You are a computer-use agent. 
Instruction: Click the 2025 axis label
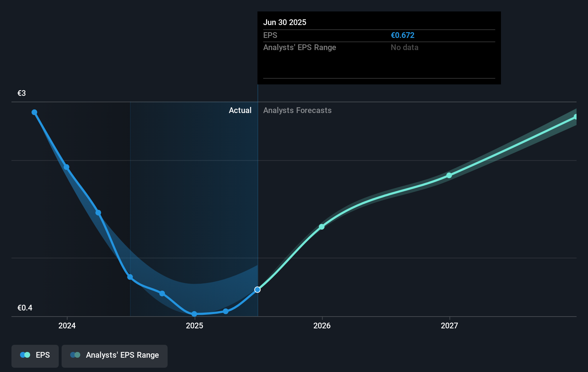[x=194, y=325]
